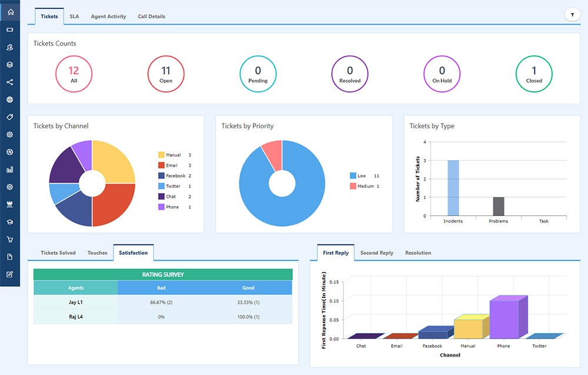Click the graduation cap sidebar icon
This screenshot has width=588, height=375.
tap(10, 222)
